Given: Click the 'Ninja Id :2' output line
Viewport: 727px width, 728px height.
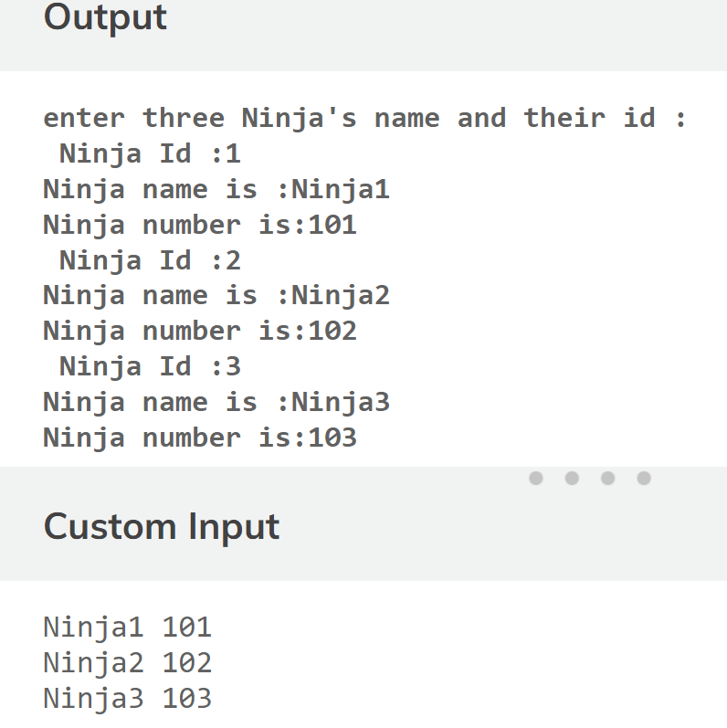Looking at the screenshot, I should [150, 260].
